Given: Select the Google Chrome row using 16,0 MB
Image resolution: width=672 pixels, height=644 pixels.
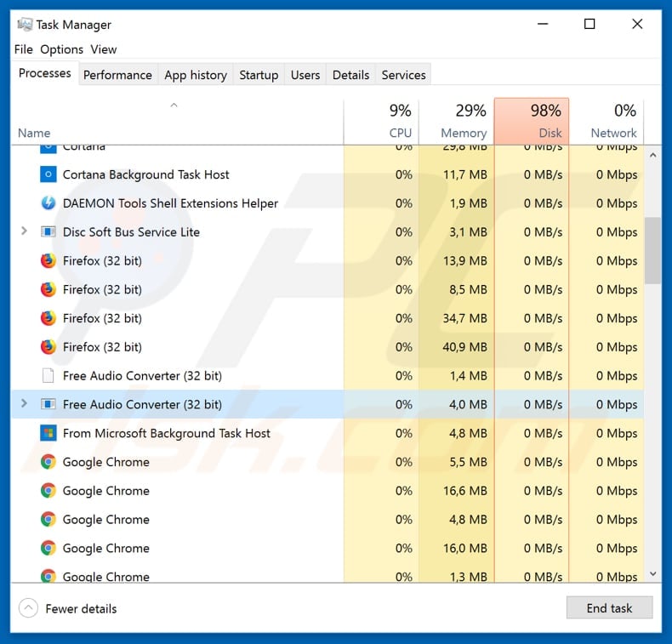Looking at the screenshot, I should (327, 548).
